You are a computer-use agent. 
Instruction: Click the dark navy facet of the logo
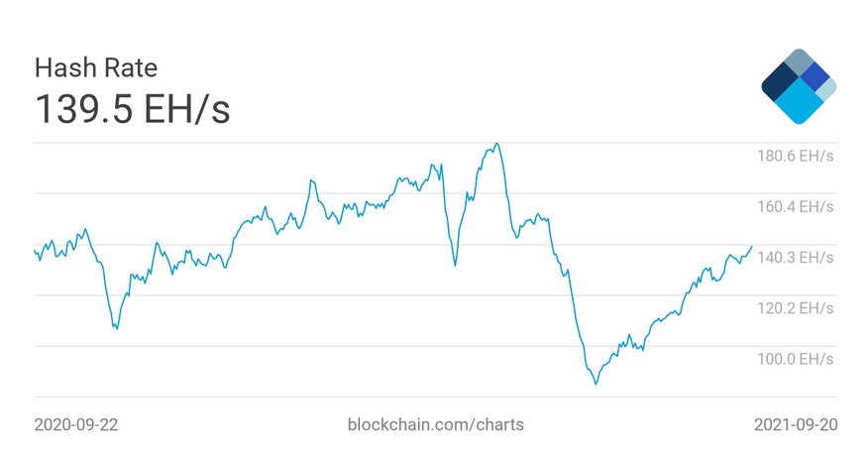pyautogui.click(x=780, y=82)
